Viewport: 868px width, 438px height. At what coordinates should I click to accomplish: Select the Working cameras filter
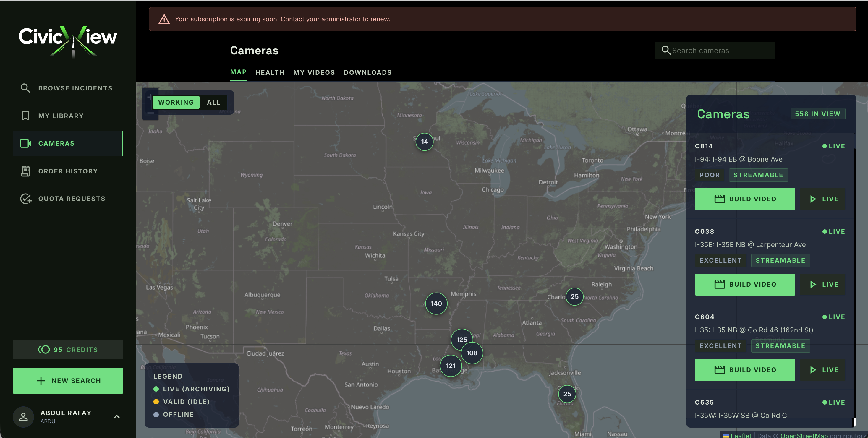pos(176,102)
